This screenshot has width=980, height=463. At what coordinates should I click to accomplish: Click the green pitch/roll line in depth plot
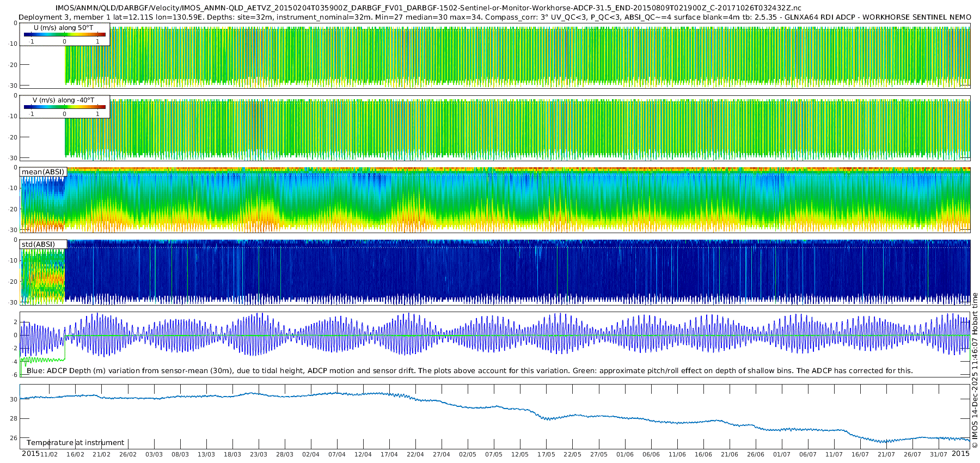tap(42, 360)
